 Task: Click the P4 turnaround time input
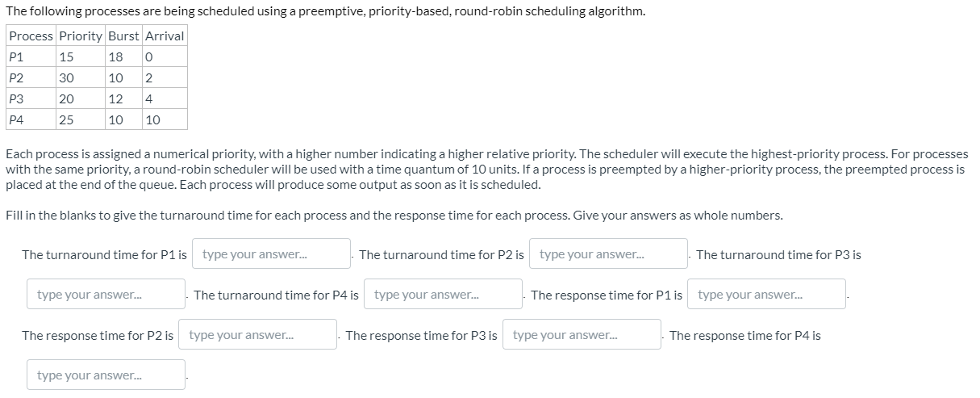(444, 294)
